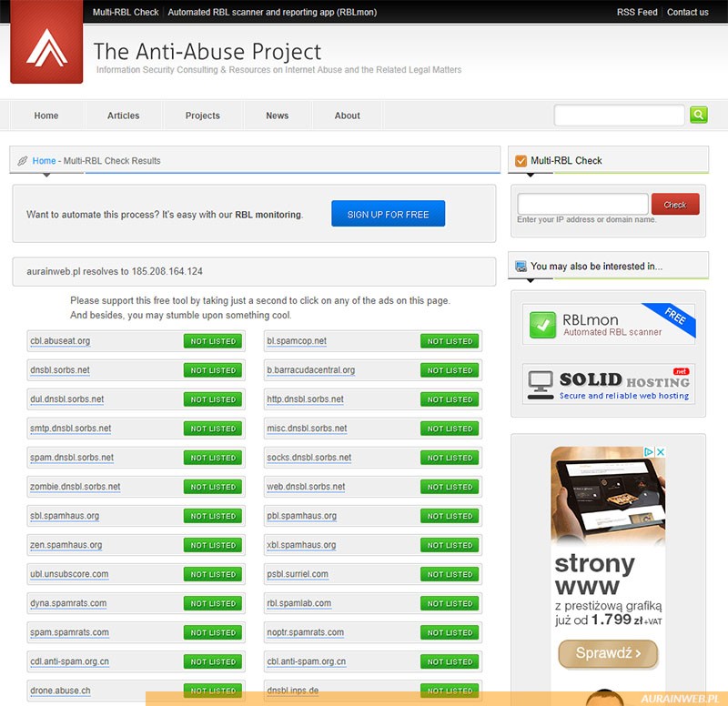Image resolution: width=728 pixels, height=706 pixels.
Task: Go to the News section
Action: 278,116
